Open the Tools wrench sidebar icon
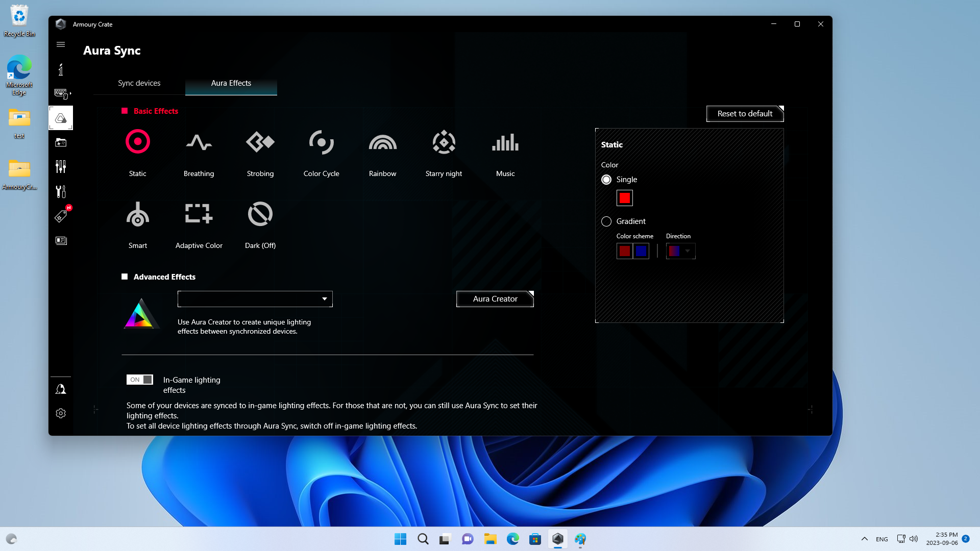The height and width of the screenshot is (551, 980). [x=61, y=191]
